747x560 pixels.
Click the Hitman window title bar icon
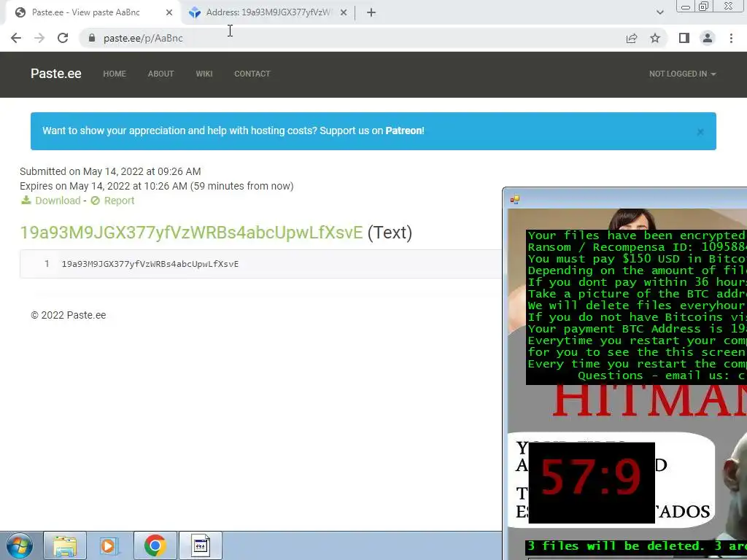(514, 200)
